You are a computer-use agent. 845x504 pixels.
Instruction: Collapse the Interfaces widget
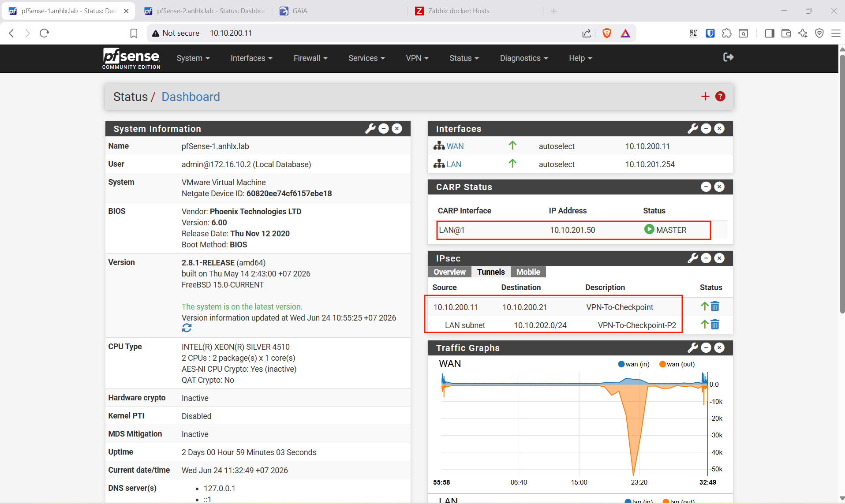(x=706, y=128)
